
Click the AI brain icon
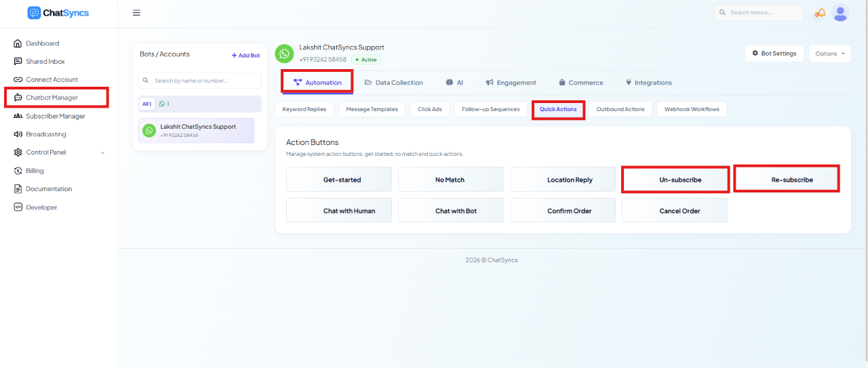(x=449, y=83)
